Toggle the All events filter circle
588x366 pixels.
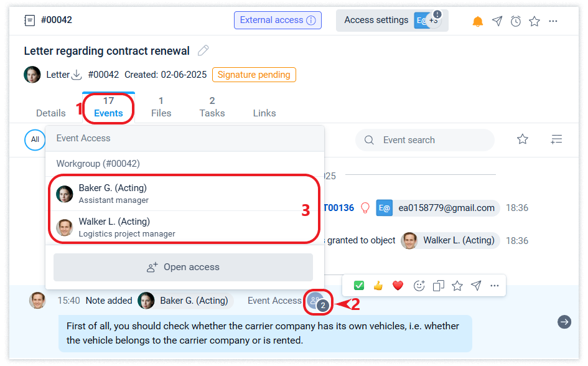point(35,140)
